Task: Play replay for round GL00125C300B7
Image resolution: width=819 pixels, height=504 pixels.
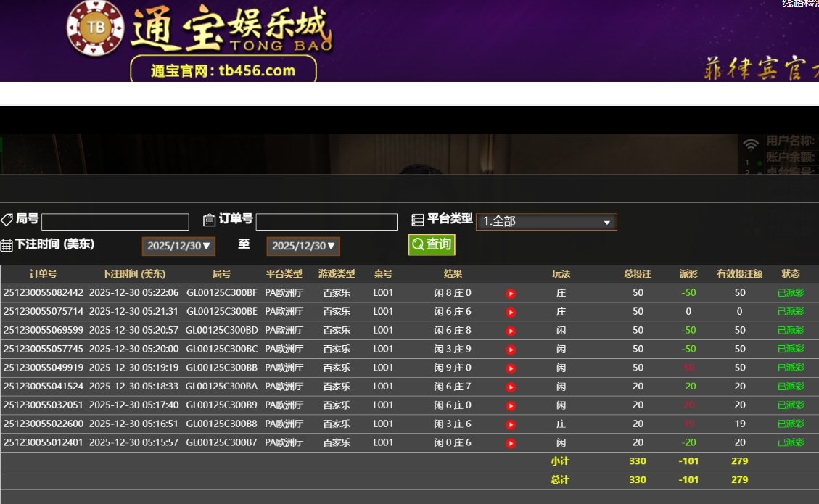Action: (511, 443)
